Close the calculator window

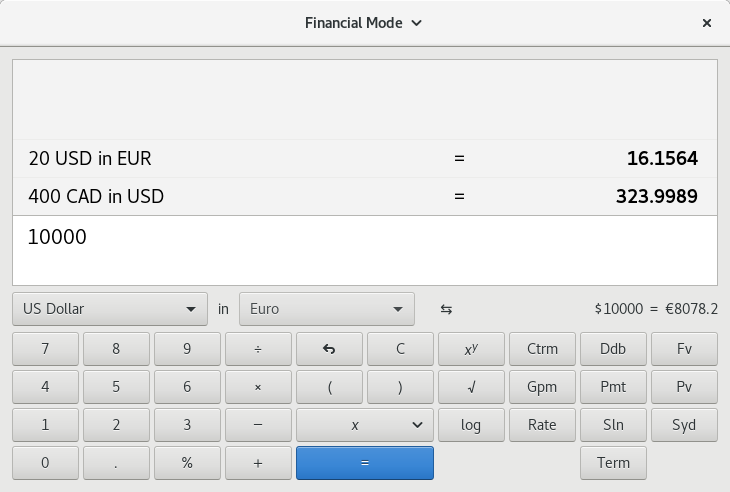click(707, 22)
